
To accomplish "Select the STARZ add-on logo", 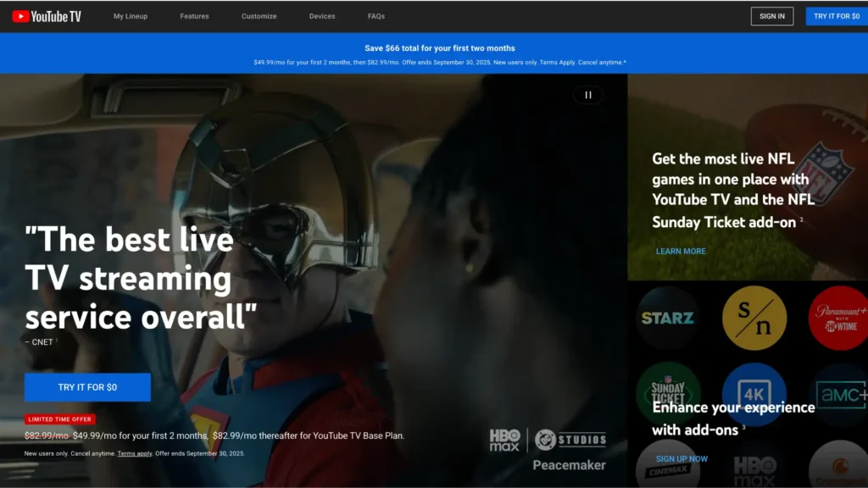I will 667,319.
